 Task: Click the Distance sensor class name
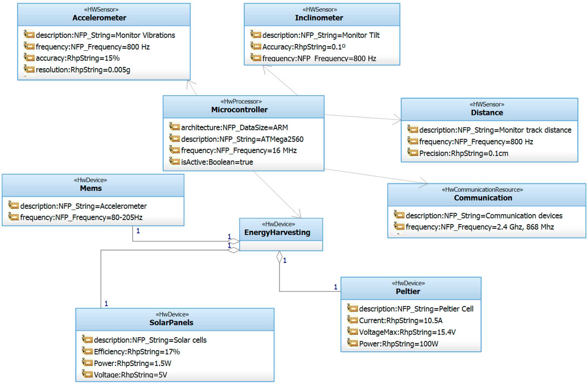[487, 113]
